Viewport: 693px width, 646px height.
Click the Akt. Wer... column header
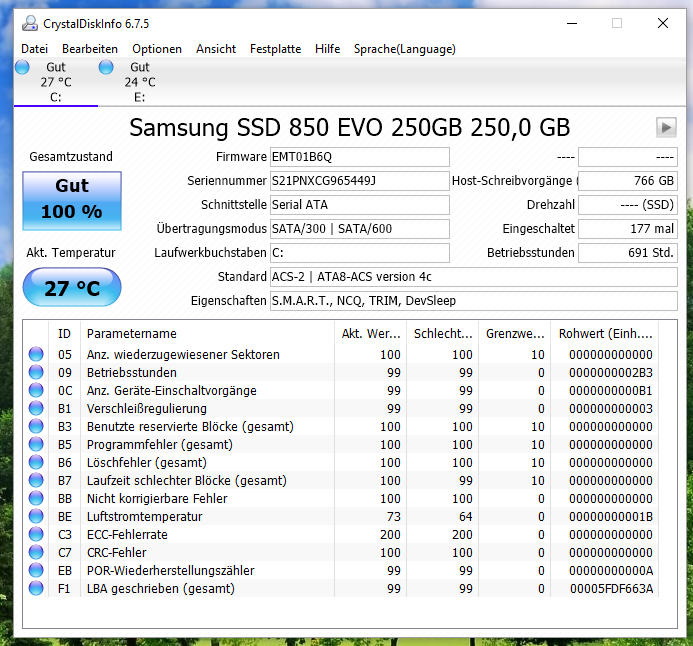(371, 334)
